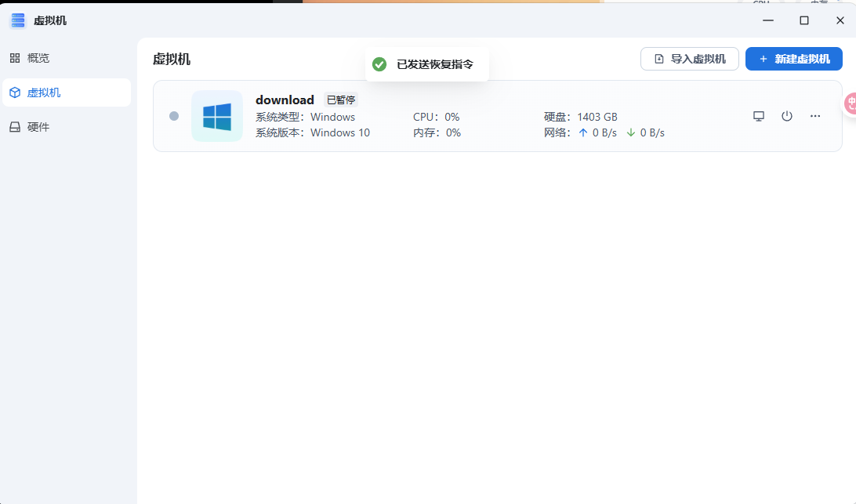Open the three-dot more options menu
This screenshot has height=504, width=856.
(x=815, y=116)
